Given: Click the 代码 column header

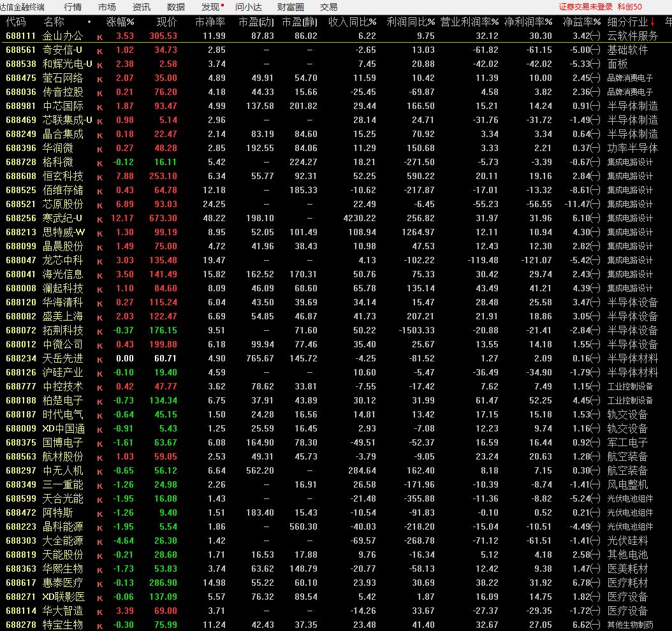Looking at the screenshot, I should pyautogui.click(x=16, y=22).
